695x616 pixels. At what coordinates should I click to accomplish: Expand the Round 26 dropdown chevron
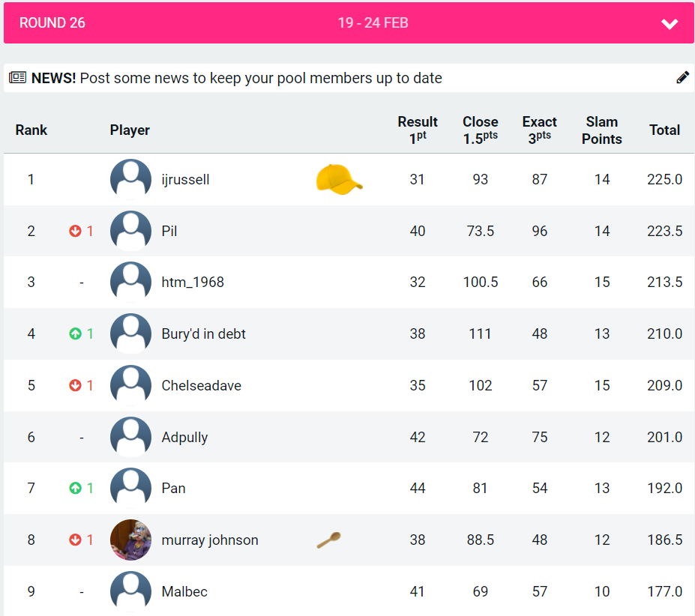tap(669, 24)
